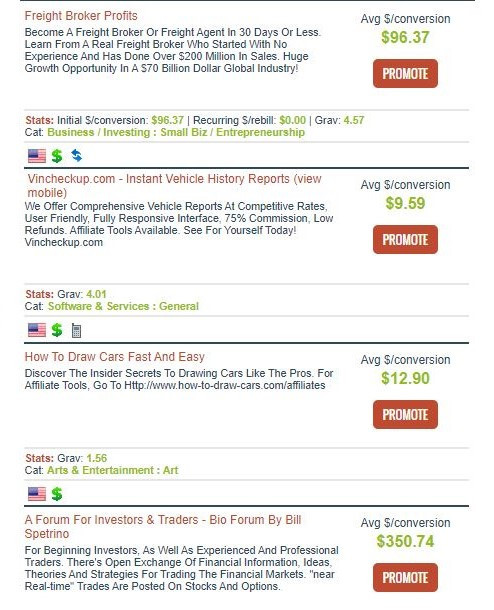494x610 pixels.
Task: Open Vincheckup.com Instant Vehicle History Reports link
Action: [174, 186]
